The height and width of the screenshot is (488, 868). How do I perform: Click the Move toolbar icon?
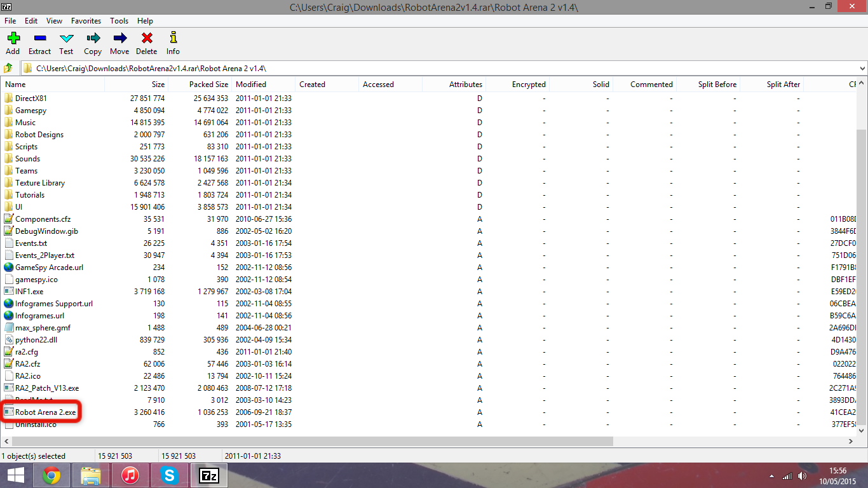[x=119, y=38]
